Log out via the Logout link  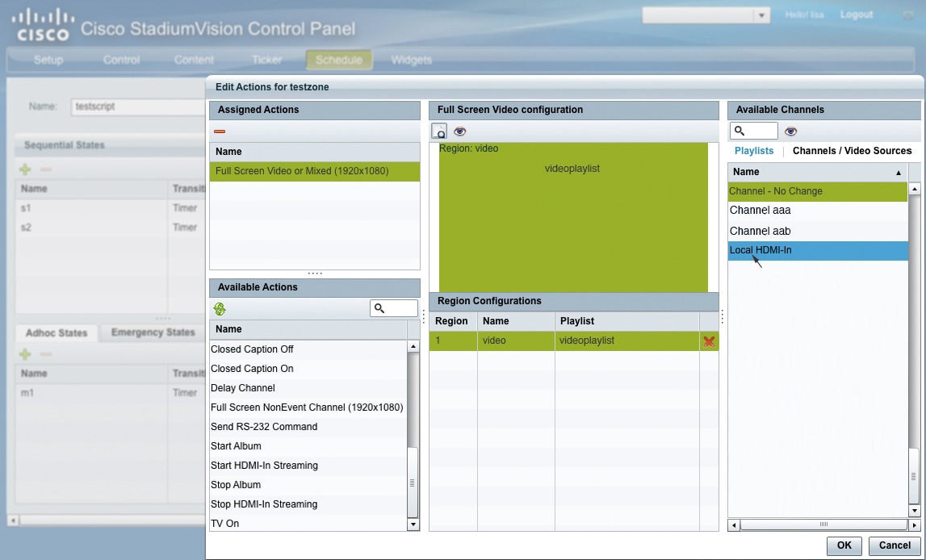pyautogui.click(x=856, y=15)
